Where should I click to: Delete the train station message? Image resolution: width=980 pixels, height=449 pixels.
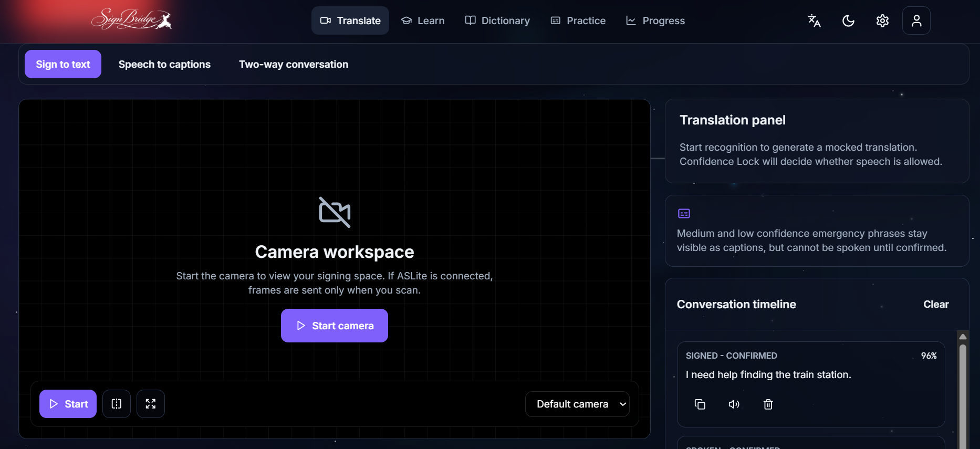coord(768,404)
